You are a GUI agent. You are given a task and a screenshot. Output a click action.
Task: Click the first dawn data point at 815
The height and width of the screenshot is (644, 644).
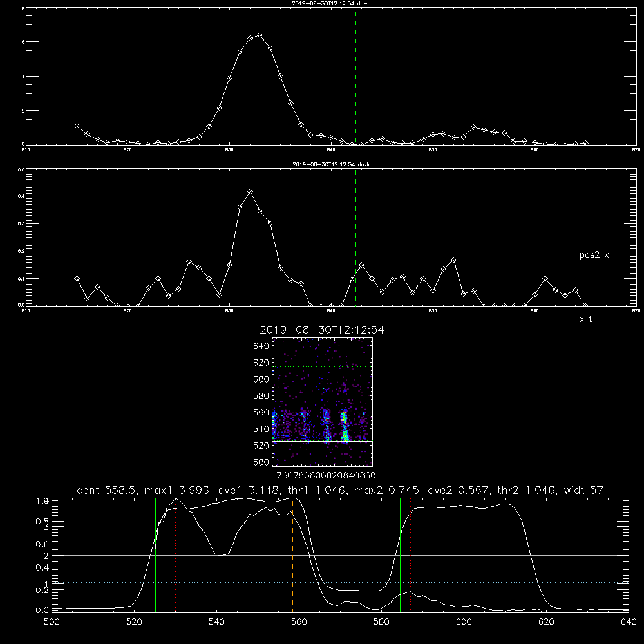point(77,126)
